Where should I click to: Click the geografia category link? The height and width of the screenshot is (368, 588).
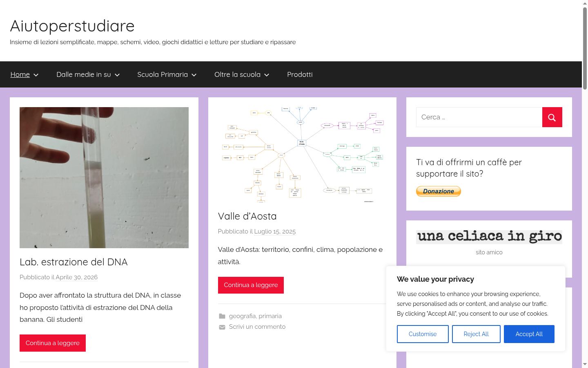point(242,316)
